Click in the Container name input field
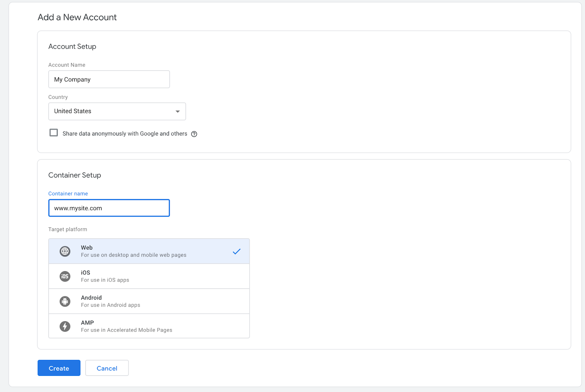585x392 pixels. click(x=109, y=208)
